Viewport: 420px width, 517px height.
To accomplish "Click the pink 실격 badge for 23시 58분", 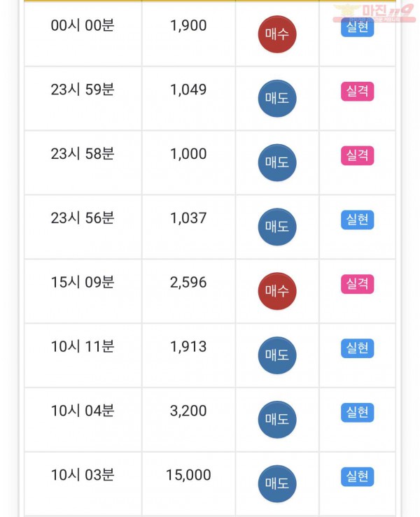I will coord(357,155).
